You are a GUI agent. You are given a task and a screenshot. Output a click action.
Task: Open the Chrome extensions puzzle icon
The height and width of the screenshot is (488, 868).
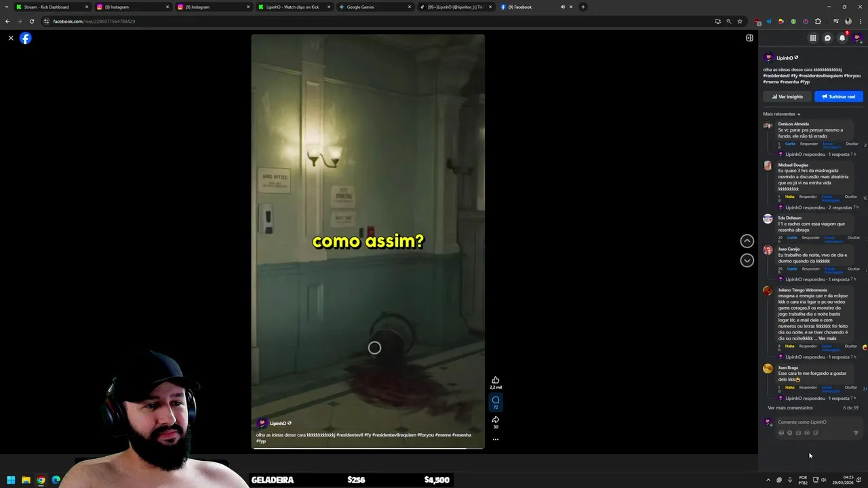tap(818, 21)
